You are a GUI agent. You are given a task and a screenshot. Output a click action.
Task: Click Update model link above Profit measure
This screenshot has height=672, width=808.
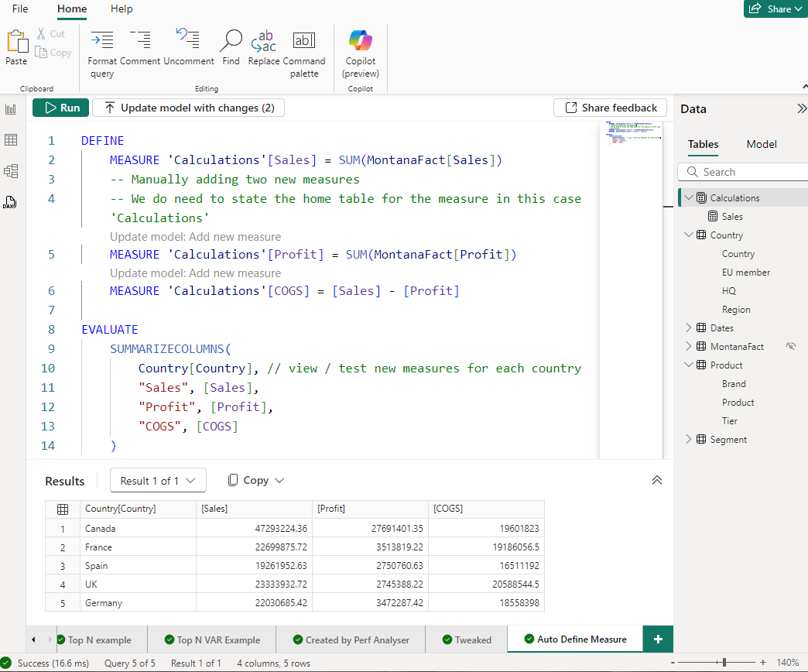click(x=195, y=237)
